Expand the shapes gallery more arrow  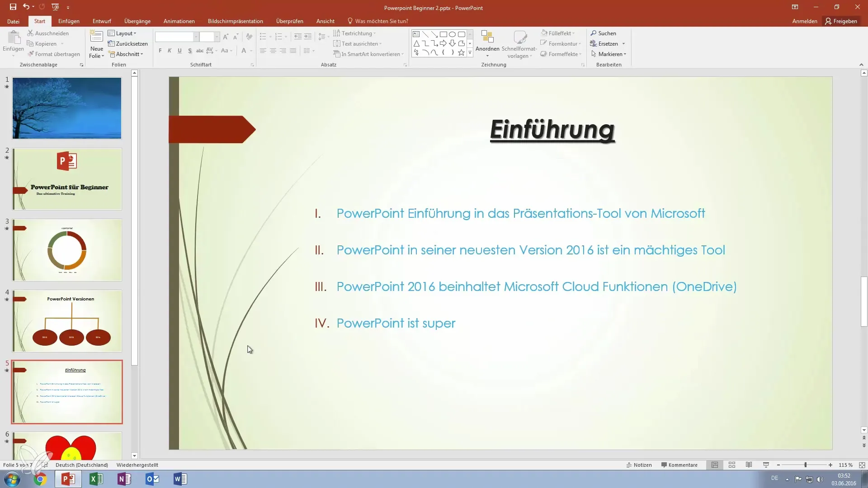[x=470, y=53]
